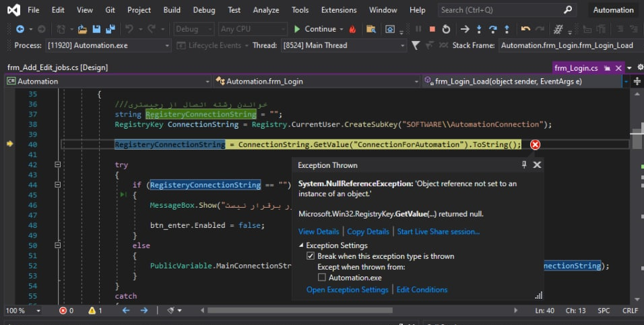Collapse the Exception Settings section
This screenshot has width=644, height=325.
(301, 245)
